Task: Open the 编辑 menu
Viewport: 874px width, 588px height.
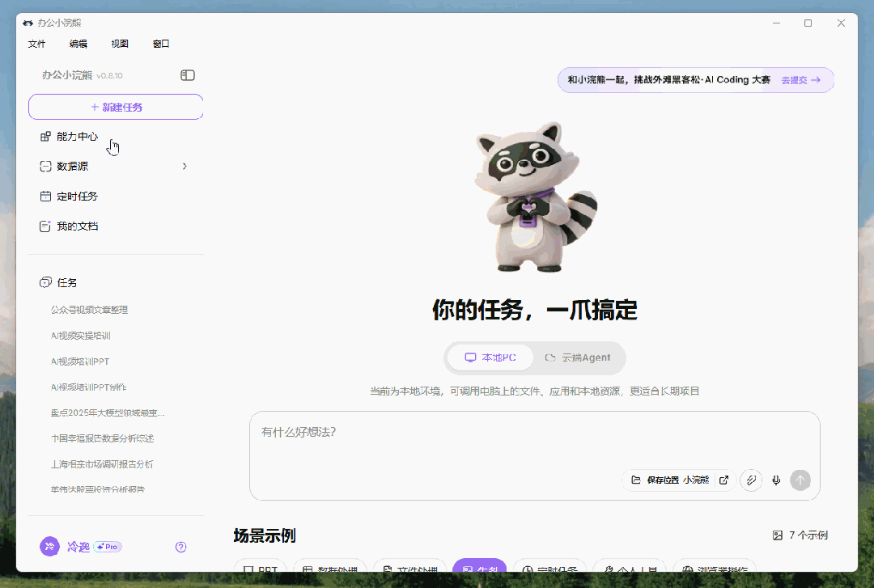Action: [78, 44]
